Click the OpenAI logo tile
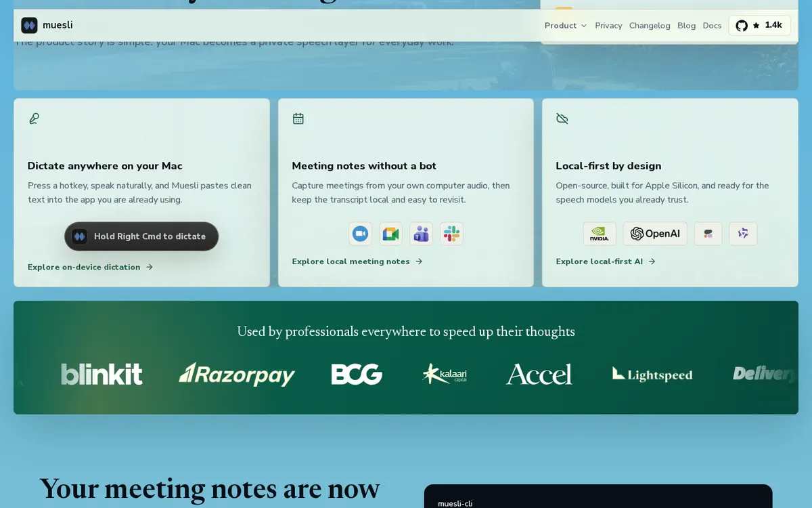812x508 pixels. (655, 234)
